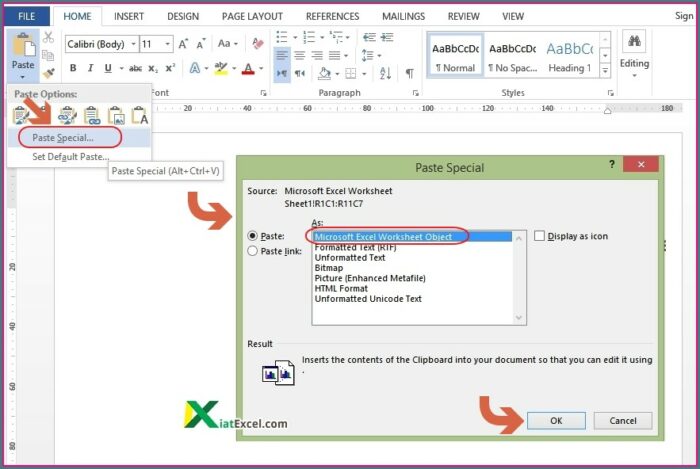700x469 pixels.
Task: Choose paste as Picture option icon
Action: (116, 115)
